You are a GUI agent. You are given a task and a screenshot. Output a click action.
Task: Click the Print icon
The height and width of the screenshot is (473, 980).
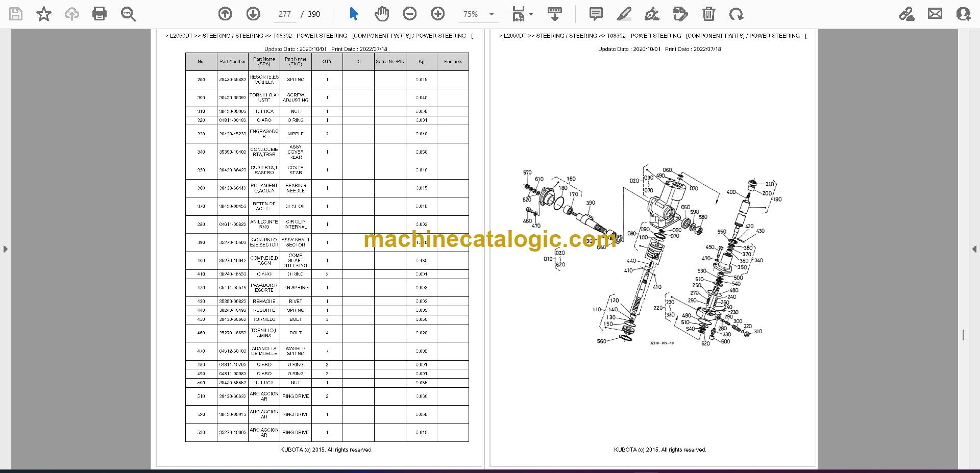pyautogui.click(x=100, y=14)
